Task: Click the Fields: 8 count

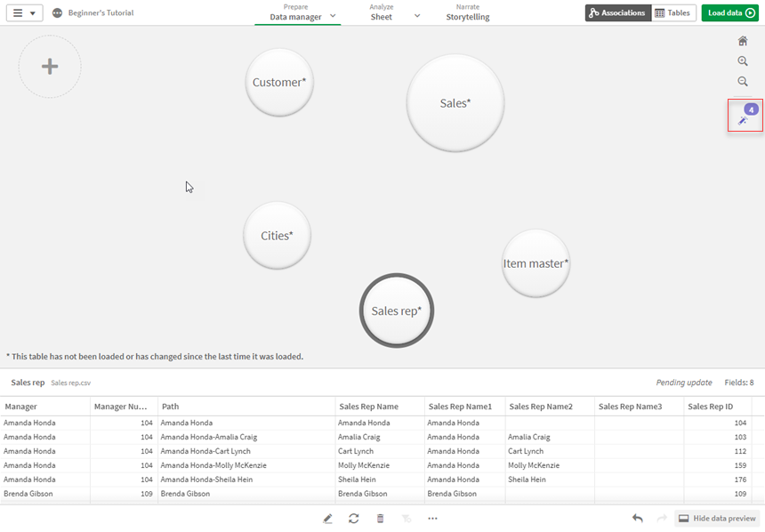Action: pyautogui.click(x=738, y=383)
